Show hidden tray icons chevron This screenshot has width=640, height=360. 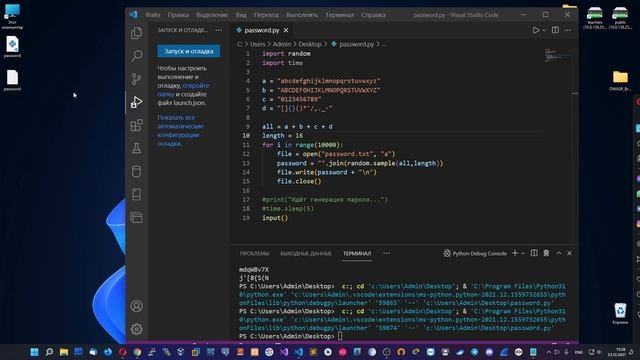549,352
